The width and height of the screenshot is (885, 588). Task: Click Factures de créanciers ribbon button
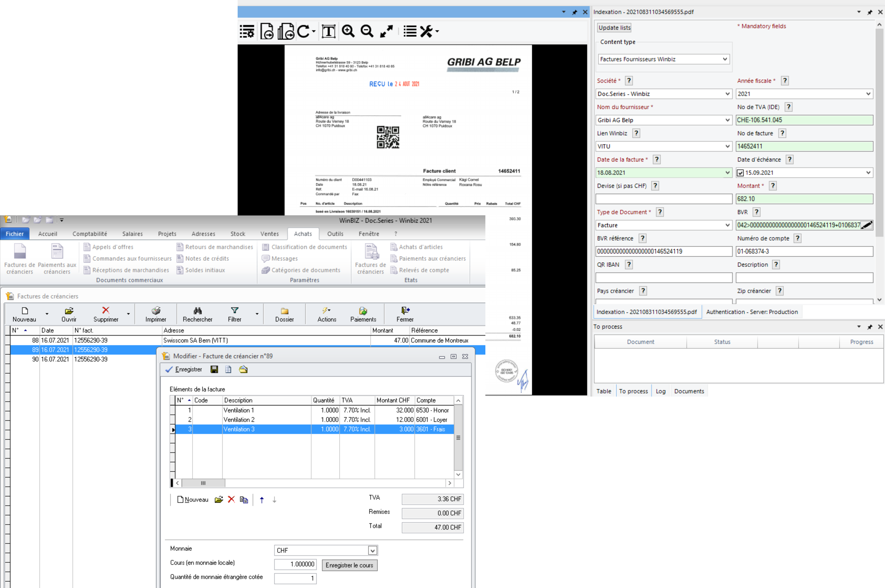(x=20, y=259)
